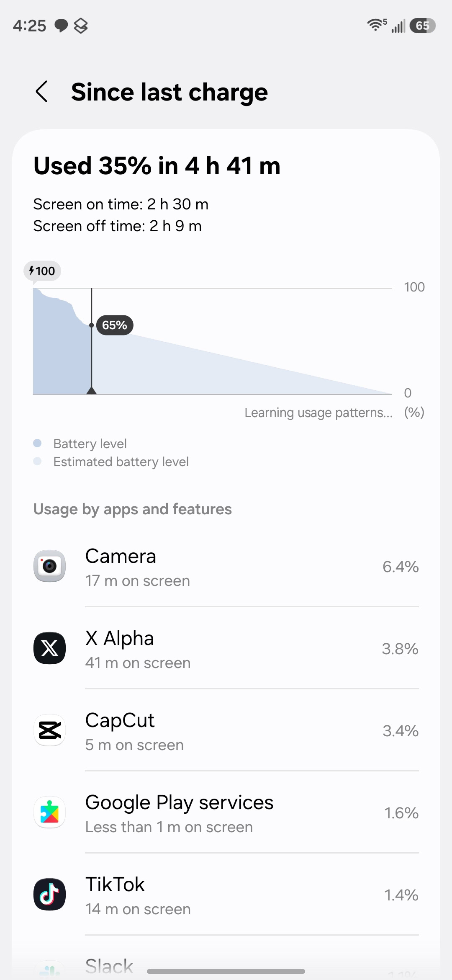Tap the chat bubble notification icon
This screenshot has width=452, height=980.
point(61,26)
